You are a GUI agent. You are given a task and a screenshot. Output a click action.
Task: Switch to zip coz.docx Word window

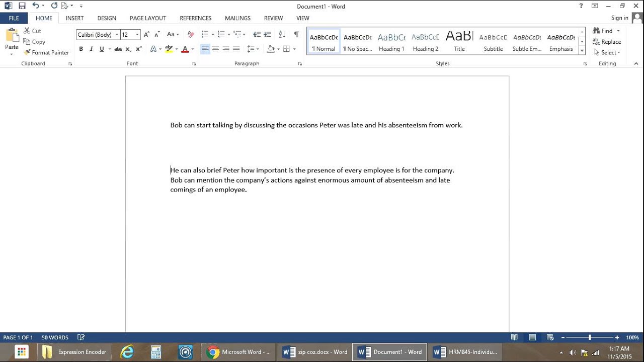point(314,352)
